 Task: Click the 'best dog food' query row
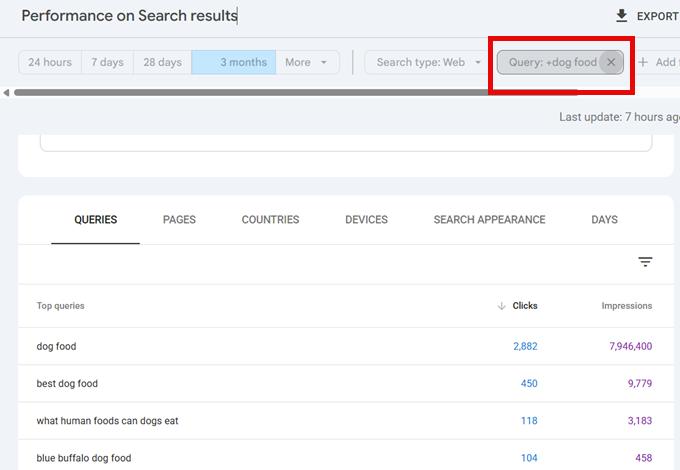pyautogui.click(x=346, y=384)
